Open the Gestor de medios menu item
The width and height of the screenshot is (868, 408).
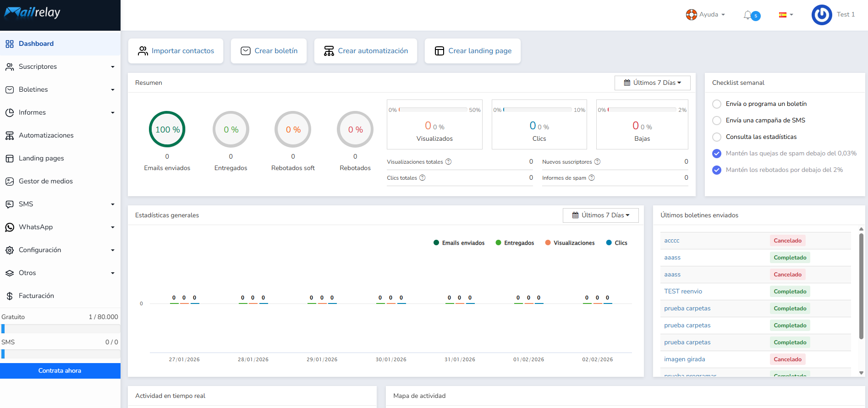pyautogui.click(x=60, y=182)
